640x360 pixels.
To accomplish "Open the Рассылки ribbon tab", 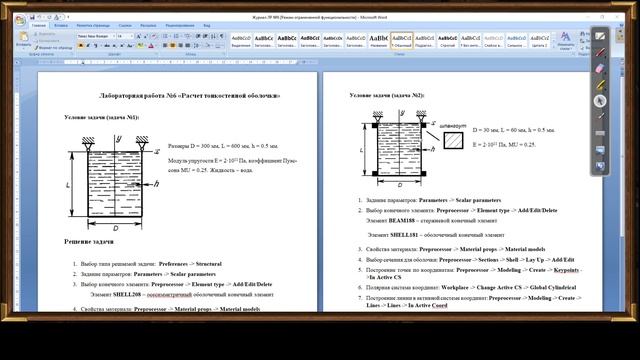I will coord(148,26).
